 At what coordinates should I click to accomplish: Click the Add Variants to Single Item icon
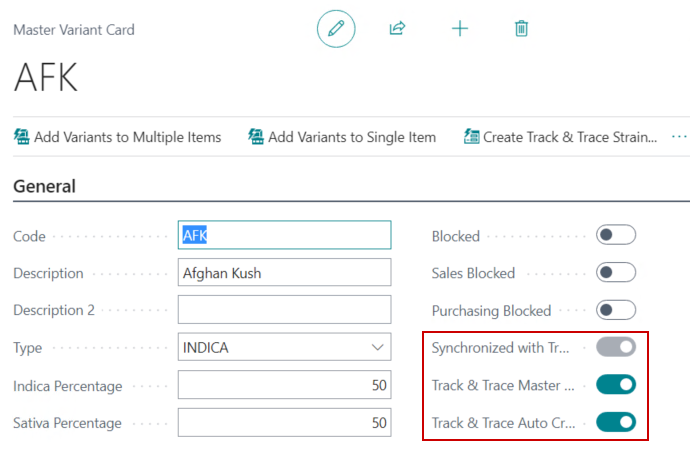(256, 137)
